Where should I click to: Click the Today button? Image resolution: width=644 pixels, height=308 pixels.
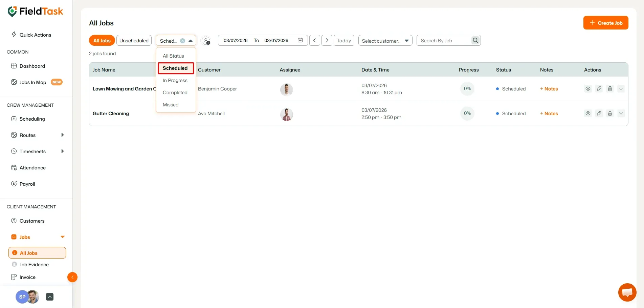click(x=344, y=40)
